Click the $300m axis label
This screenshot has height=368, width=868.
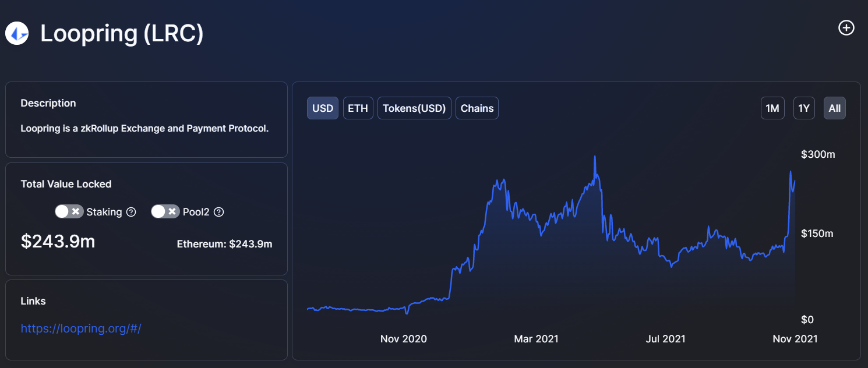[818, 154]
